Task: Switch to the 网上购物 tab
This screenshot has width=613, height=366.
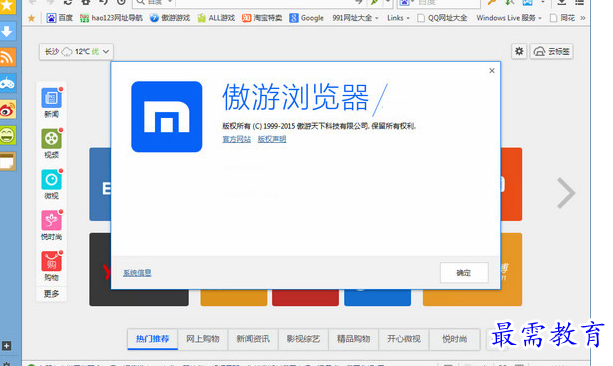Action: click(203, 339)
